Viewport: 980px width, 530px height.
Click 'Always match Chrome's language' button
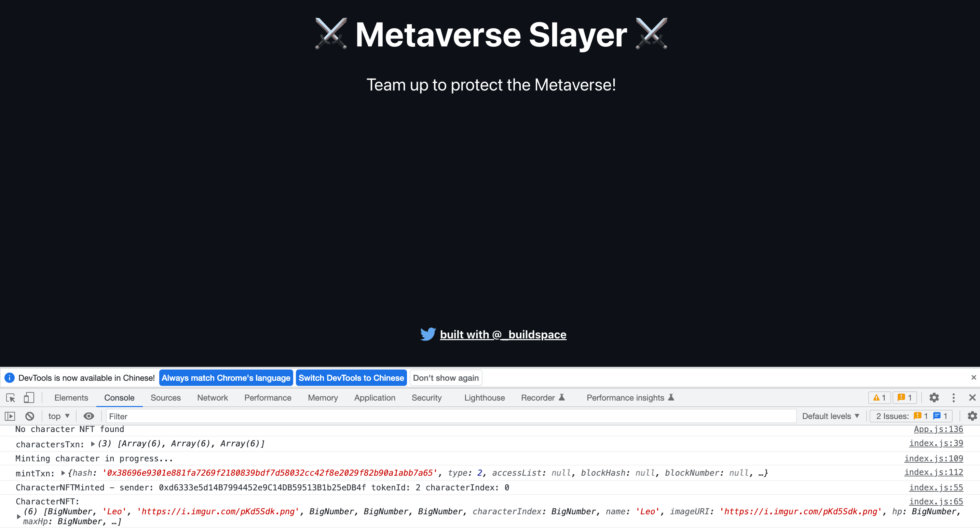224,378
